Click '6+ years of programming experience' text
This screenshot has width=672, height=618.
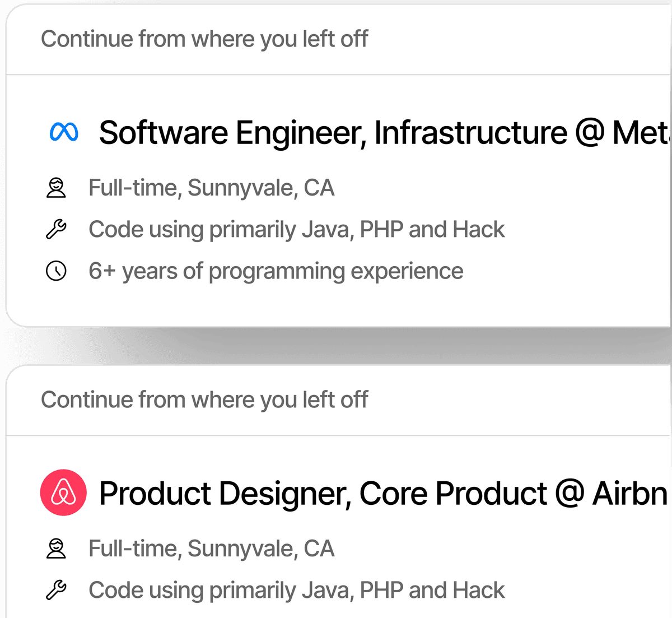point(276,271)
